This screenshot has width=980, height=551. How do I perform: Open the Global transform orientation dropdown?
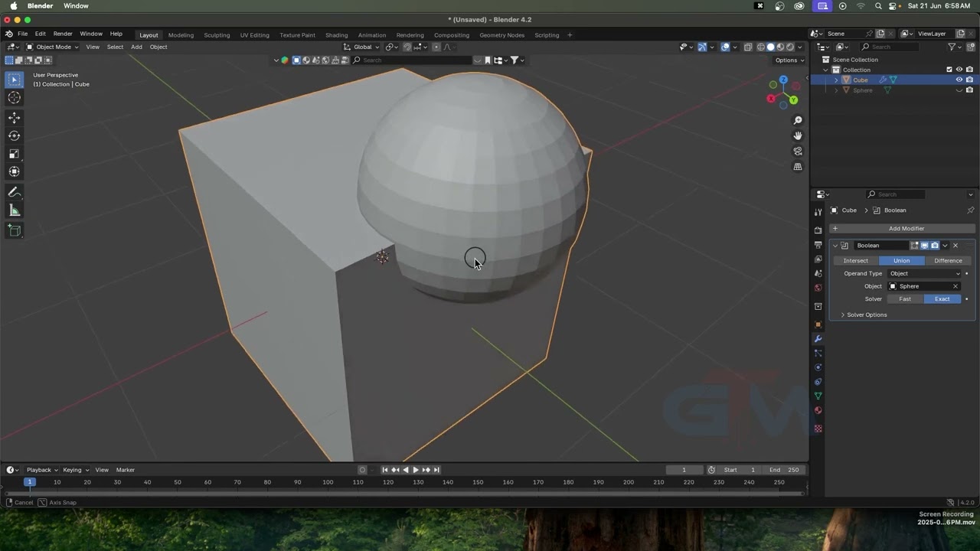click(362, 47)
